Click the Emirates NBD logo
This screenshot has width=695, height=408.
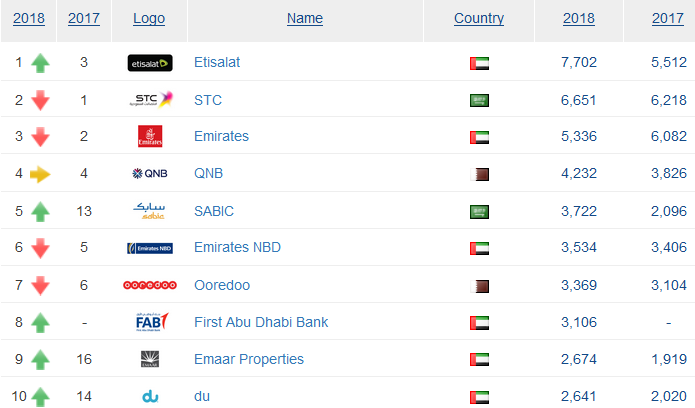150,248
